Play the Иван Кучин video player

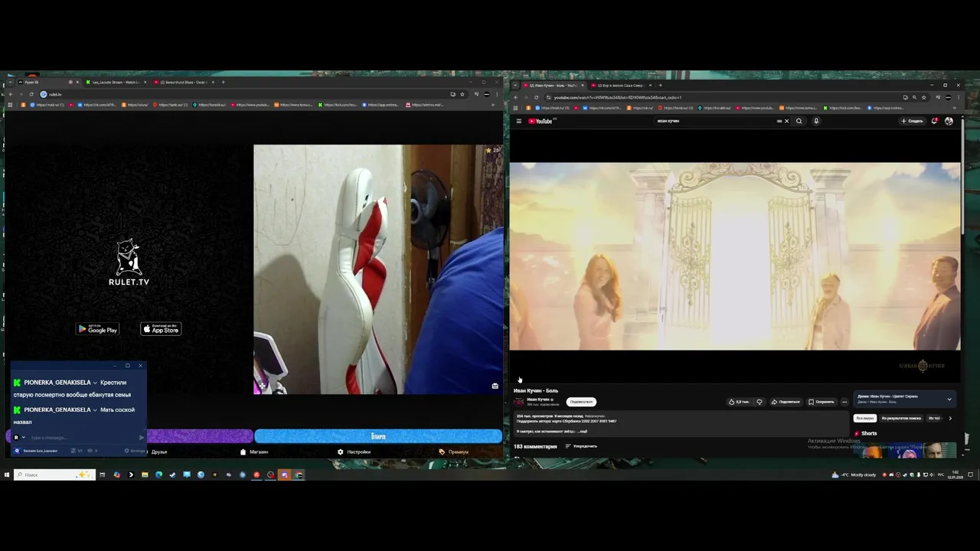(735, 256)
